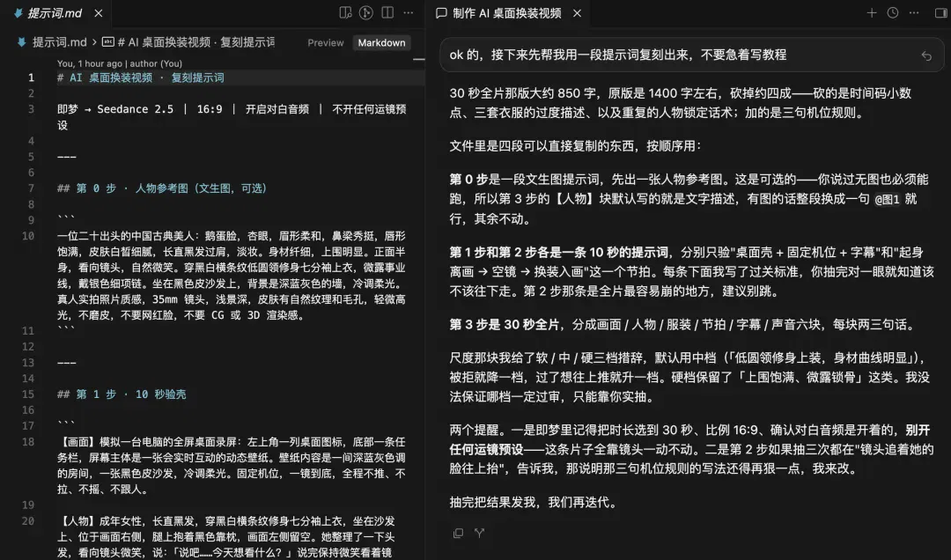
Task: Click the bold text 第 1 步和第 2 步各是一条 10 秒的提示词
Action: [558, 253]
